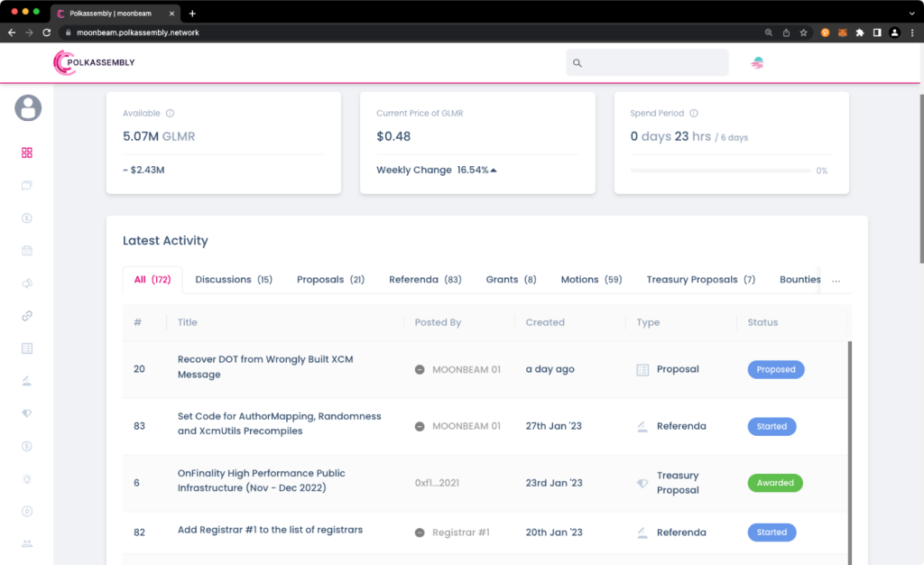This screenshot has width=924, height=565.
Task: Switch to the Motions (59) tab
Action: point(591,279)
